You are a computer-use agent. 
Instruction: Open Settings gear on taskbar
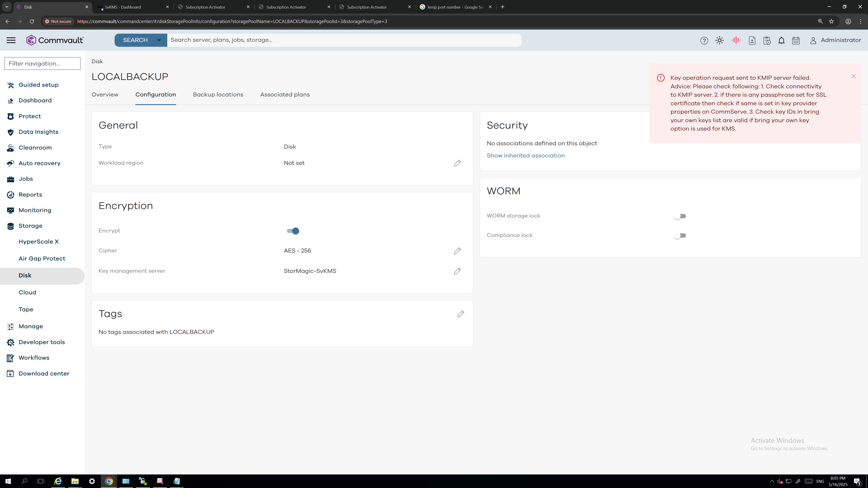(92, 481)
